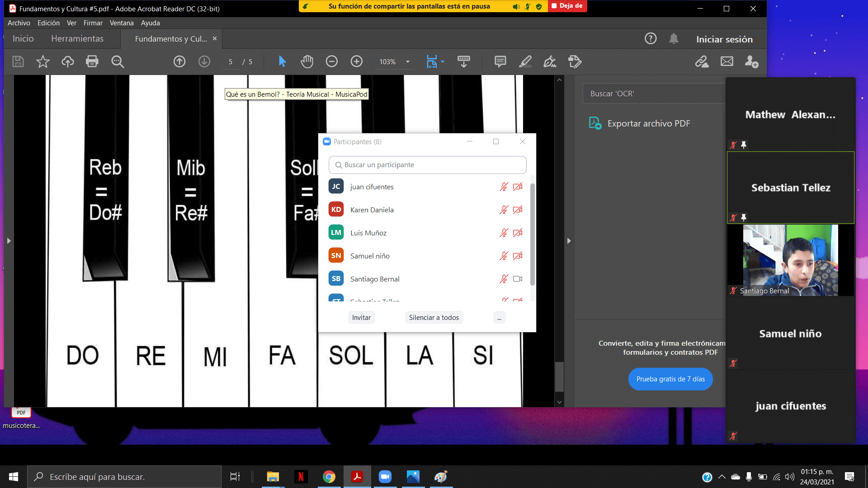The width and height of the screenshot is (868, 488).
Task: Collapse the right tools pane arrow
Action: click(x=569, y=241)
